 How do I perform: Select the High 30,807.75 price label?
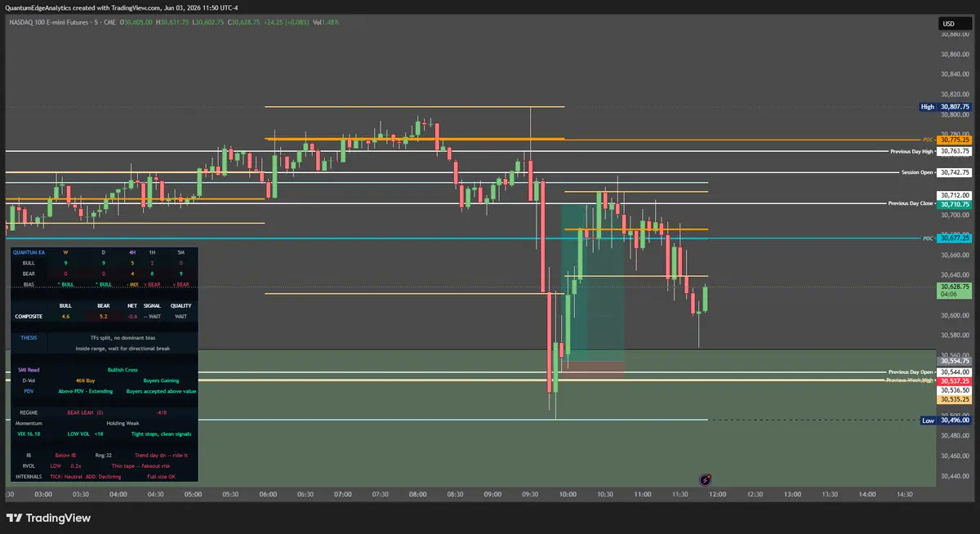click(x=944, y=107)
